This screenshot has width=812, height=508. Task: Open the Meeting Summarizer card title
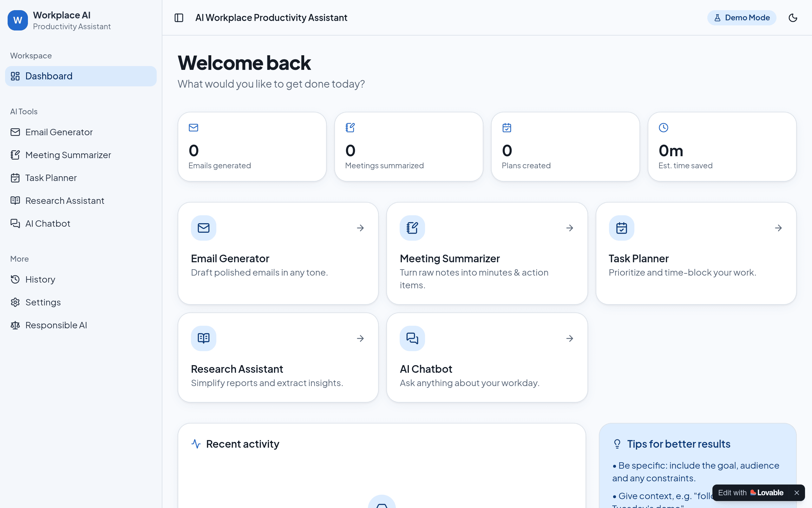click(x=450, y=258)
